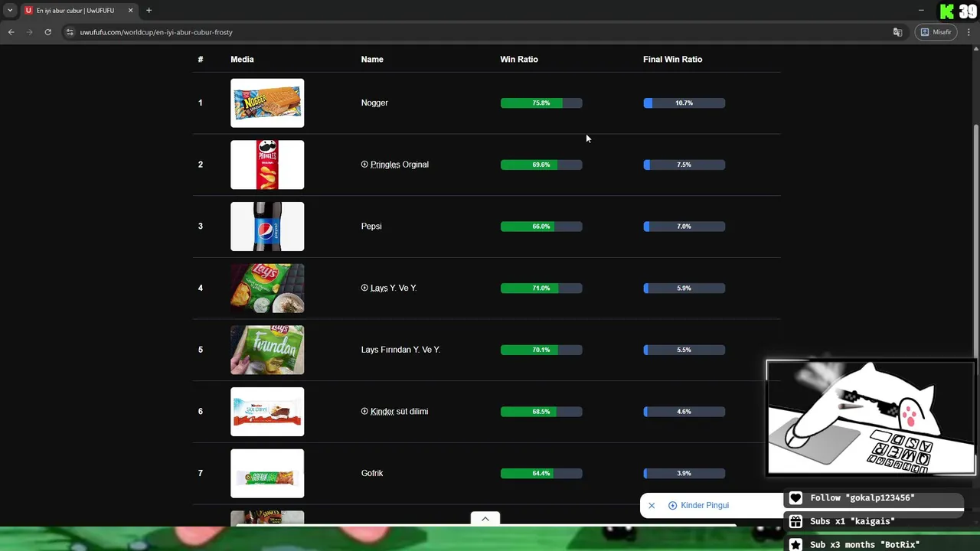
Task: Click the translate page icon
Action: [x=897, y=32]
